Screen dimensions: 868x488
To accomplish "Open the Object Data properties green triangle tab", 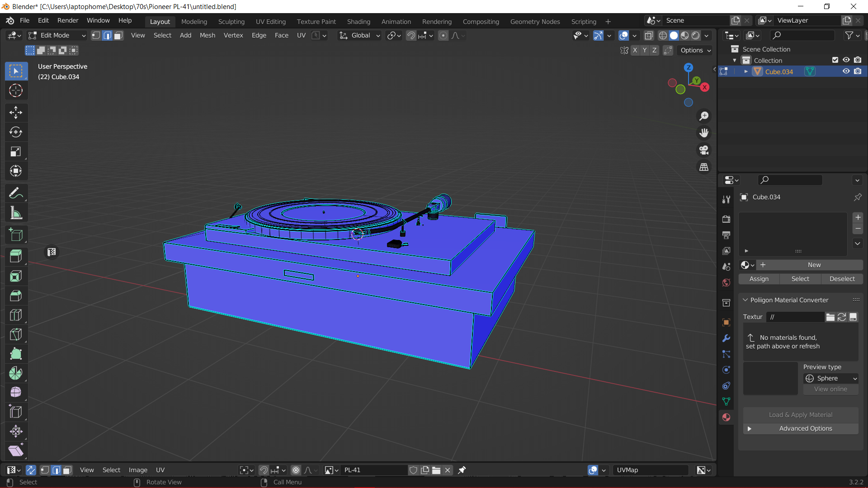I will click(x=726, y=401).
